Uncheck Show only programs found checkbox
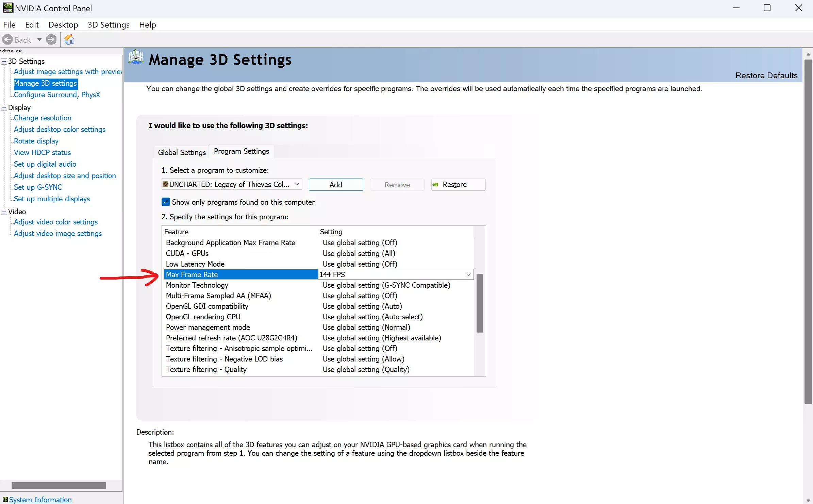Viewport: 813px width, 504px height. pyautogui.click(x=166, y=202)
